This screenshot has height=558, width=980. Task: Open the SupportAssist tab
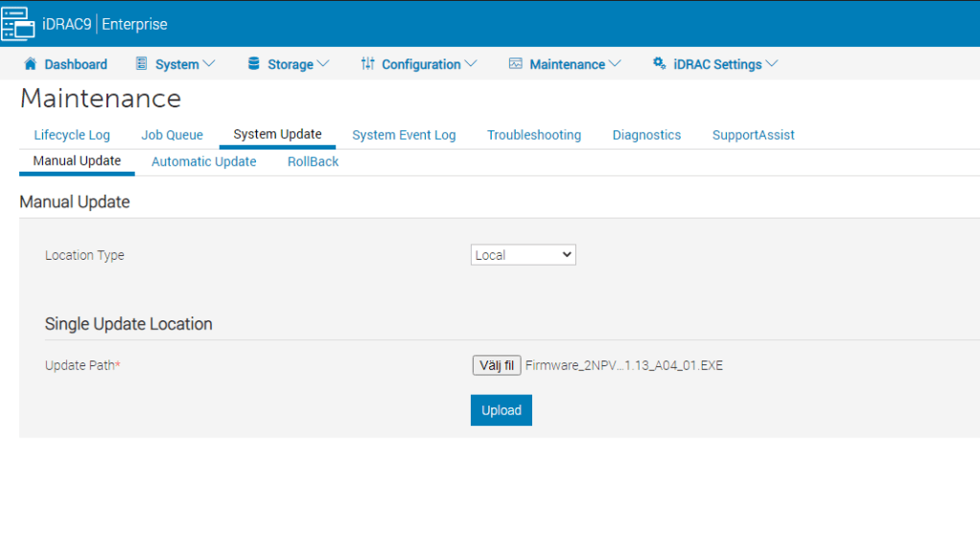[x=753, y=135]
